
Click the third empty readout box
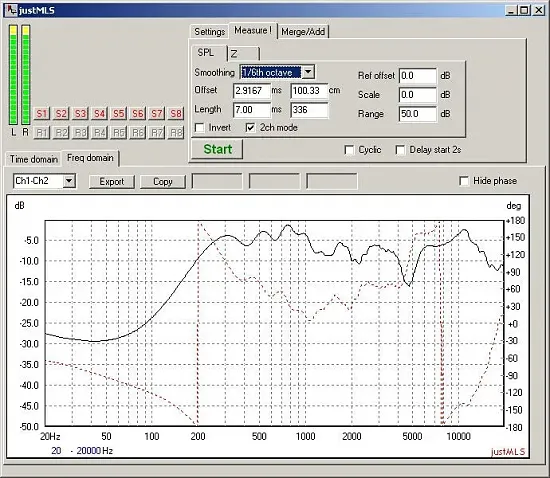(x=332, y=181)
